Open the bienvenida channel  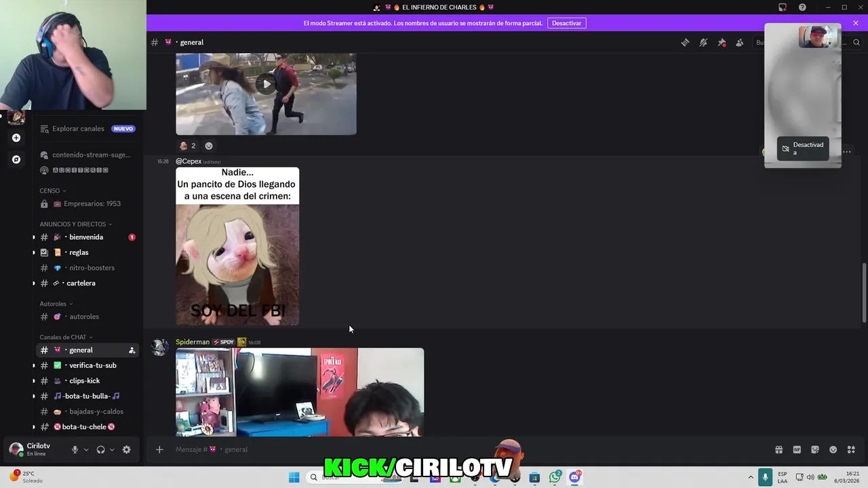[87, 237]
